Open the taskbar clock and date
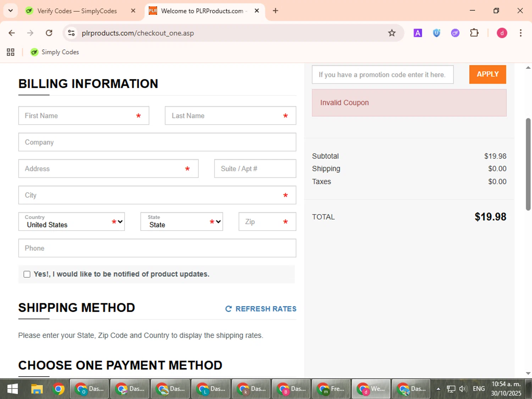The height and width of the screenshot is (399, 532). point(506,389)
